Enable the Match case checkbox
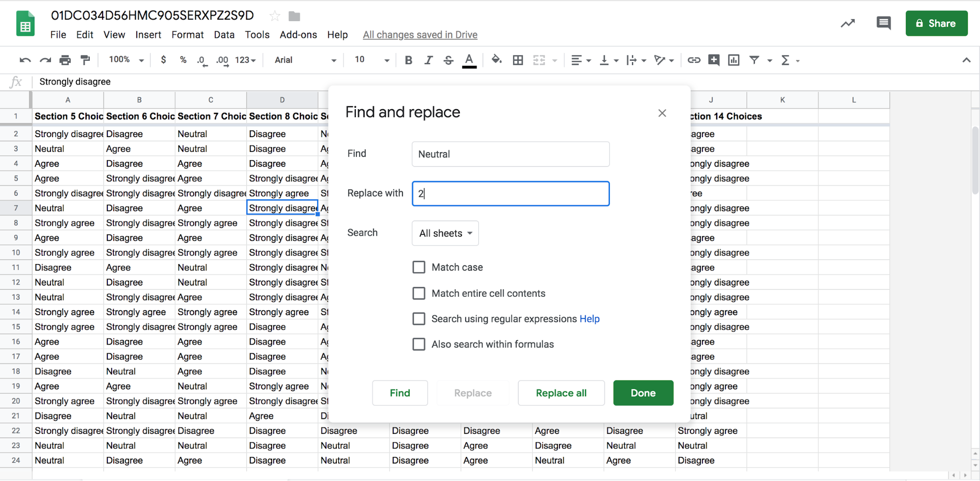 coord(419,267)
